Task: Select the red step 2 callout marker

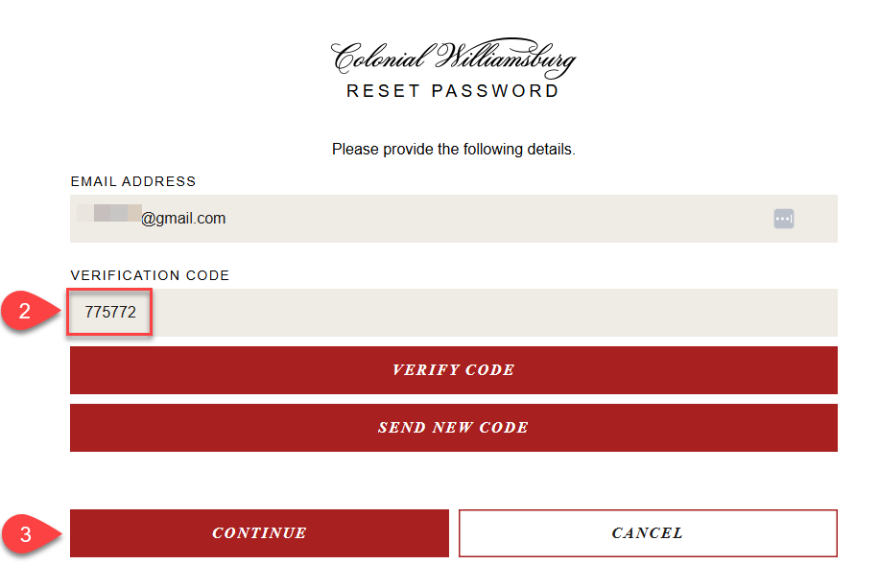Action: (x=30, y=311)
